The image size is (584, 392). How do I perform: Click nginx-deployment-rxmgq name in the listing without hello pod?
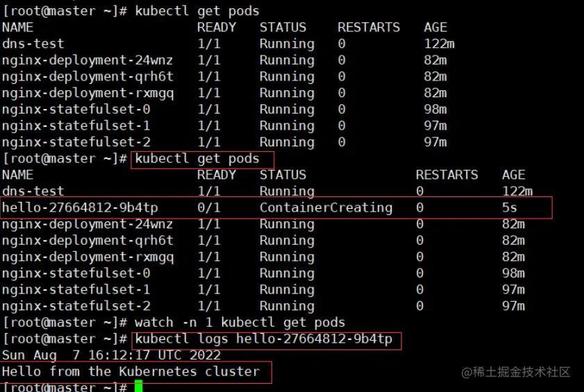tap(87, 94)
